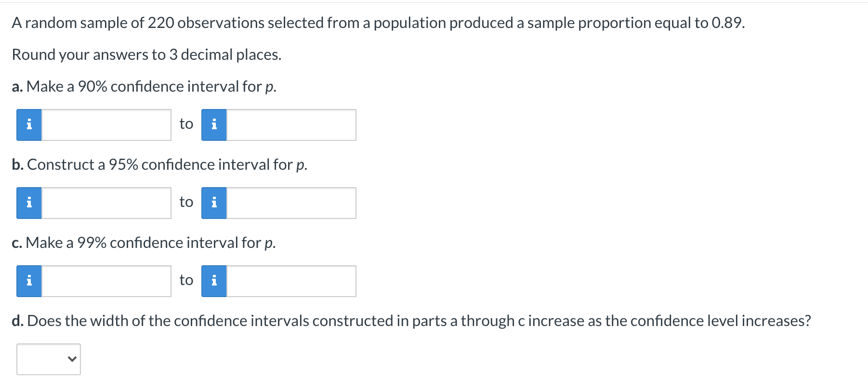Image resolution: width=868 pixels, height=381 pixels.
Task: Select the part b question text
Action: tap(159, 164)
